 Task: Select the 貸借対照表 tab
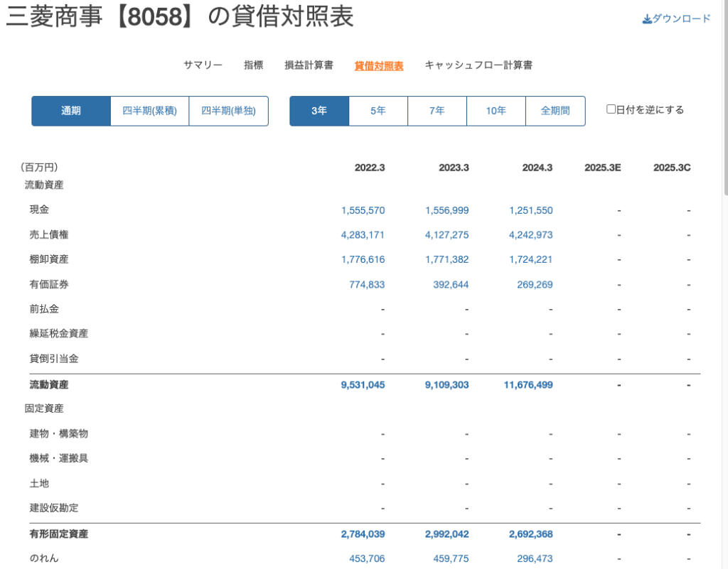coord(379,66)
